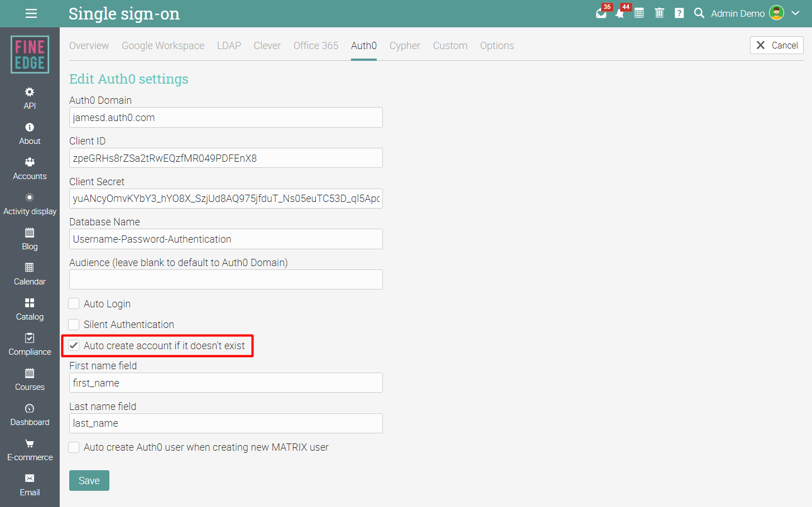Open Blog in the sidebar

(30, 239)
